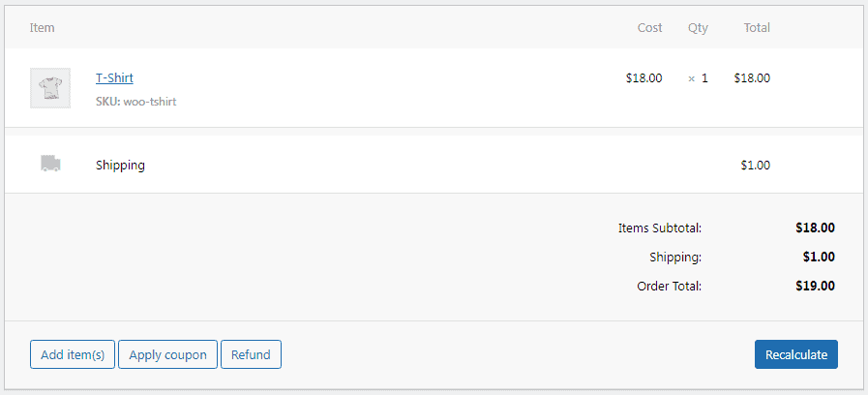Click the Total column header
868x395 pixels.
pos(757,28)
